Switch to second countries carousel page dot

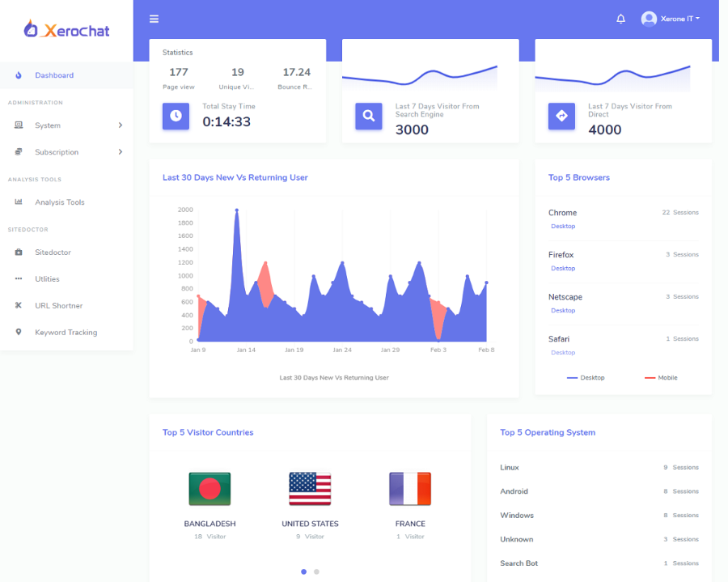316,571
